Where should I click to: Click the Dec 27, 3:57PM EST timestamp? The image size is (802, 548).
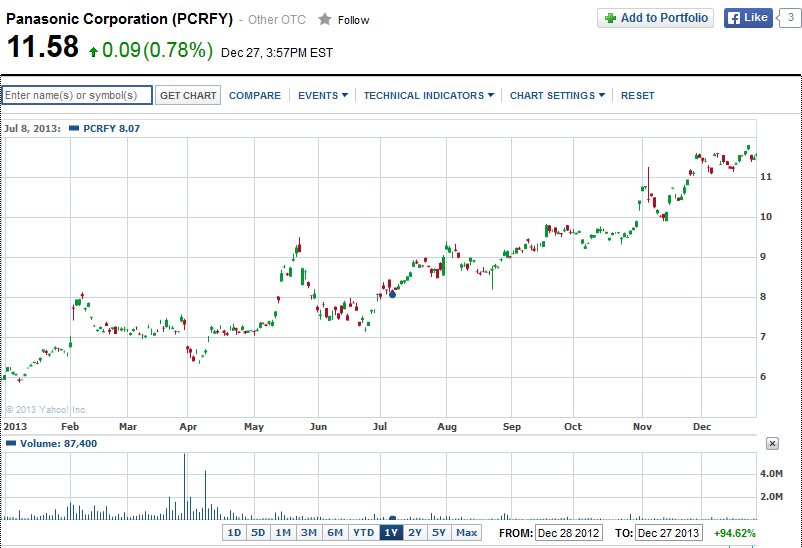pyautogui.click(x=277, y=53)
